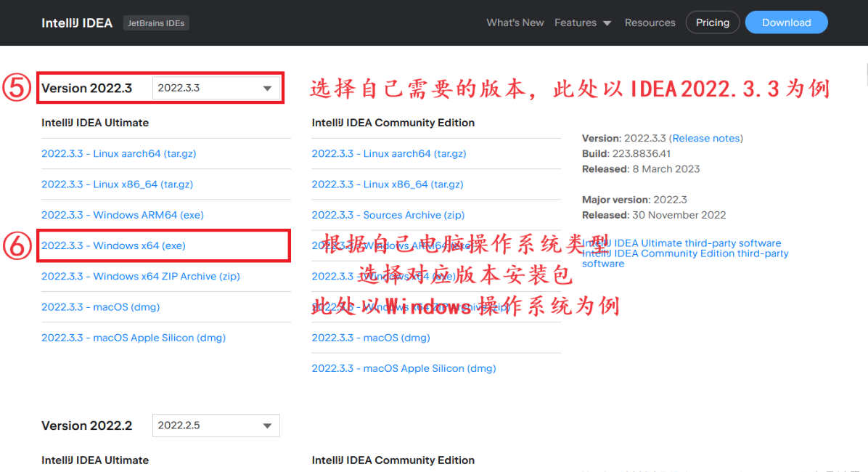Viewport: 868px width, 472px height.
Task: Open the What's New page
Action: click(x=515, y=23)
